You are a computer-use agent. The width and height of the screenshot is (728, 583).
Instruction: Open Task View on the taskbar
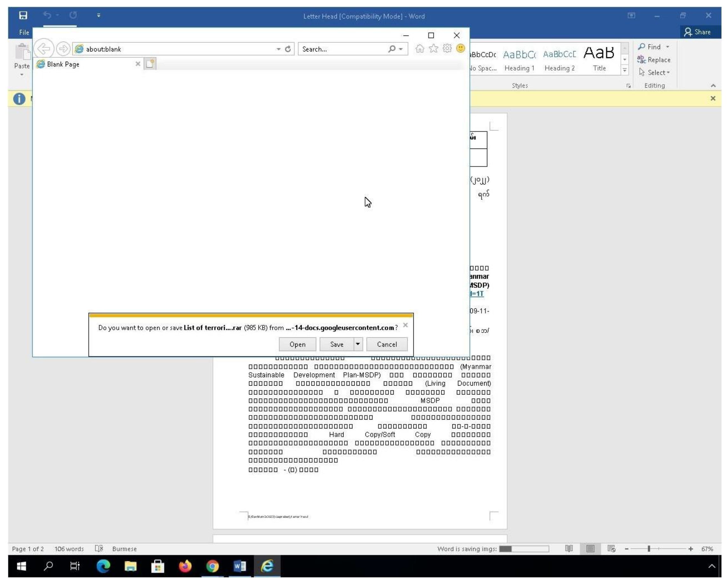[x=75, y=566]
